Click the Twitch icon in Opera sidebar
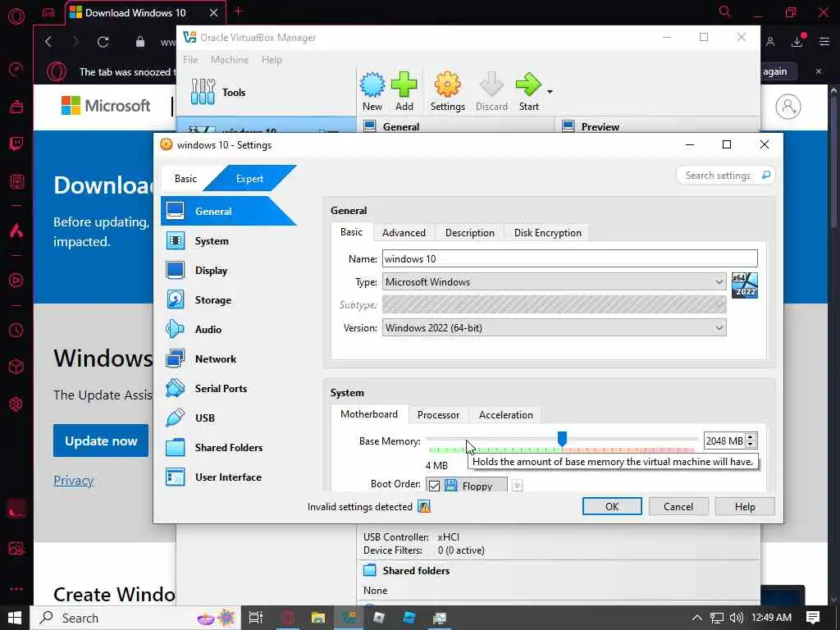840x630 pixels. click(x=16, y=144)
